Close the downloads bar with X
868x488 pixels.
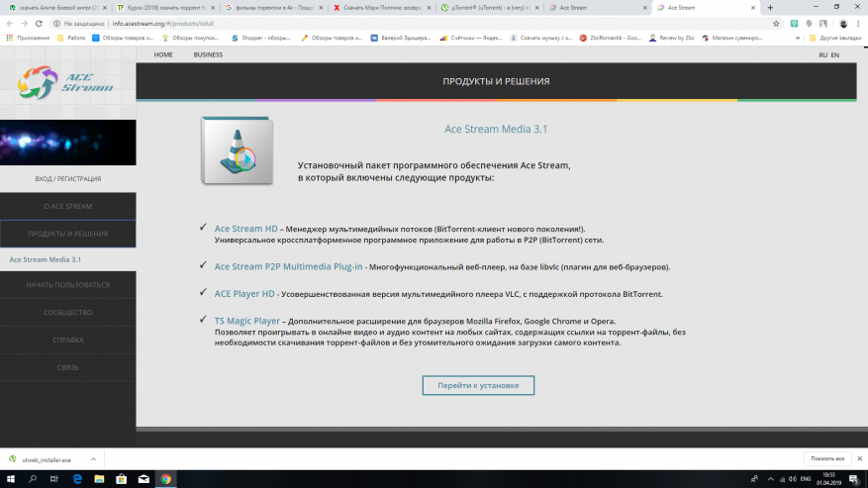tap(859, 458)
